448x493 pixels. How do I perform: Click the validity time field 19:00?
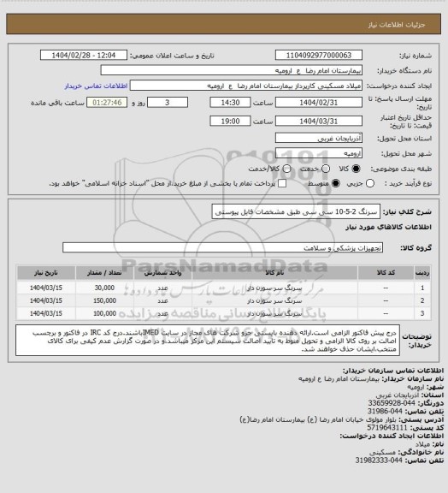(x=230, y=121)
